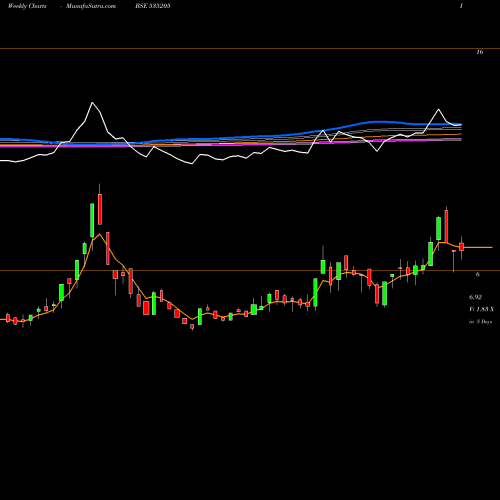This screenshot has width=500, height=500.
Task: Click the "Weekly Charts" title text
Action: (27, 6)
